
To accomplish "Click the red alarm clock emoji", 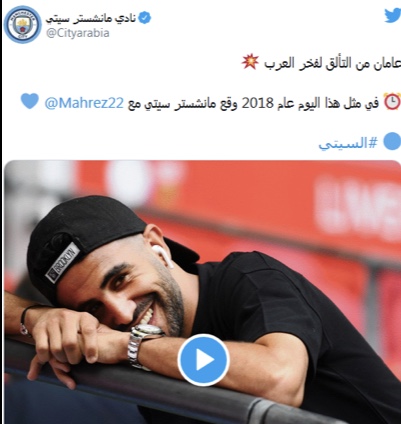I will pos(392,101).
